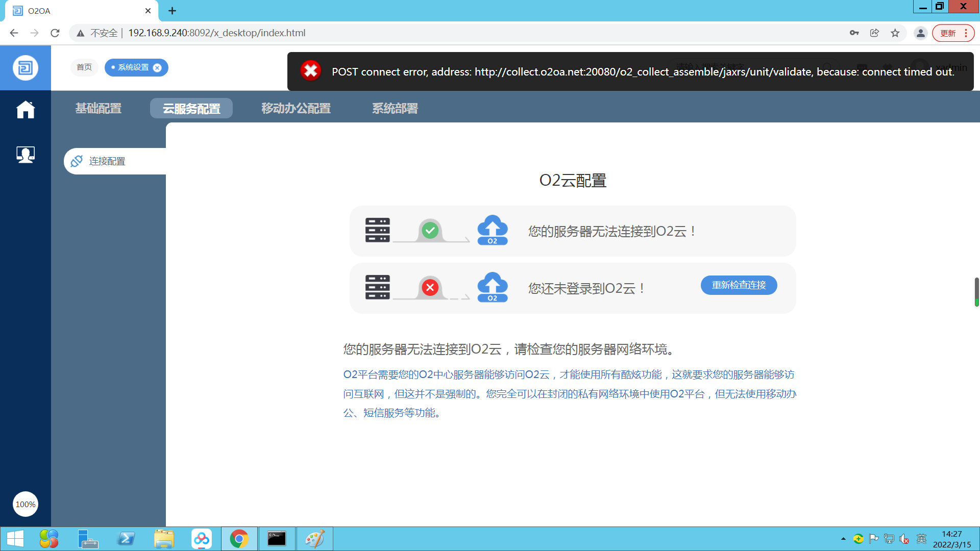Image resolution: width=980 pixels, height=551 pixels.
Task: Click the user contact icon in sidebar
Action: pos(26,154)
